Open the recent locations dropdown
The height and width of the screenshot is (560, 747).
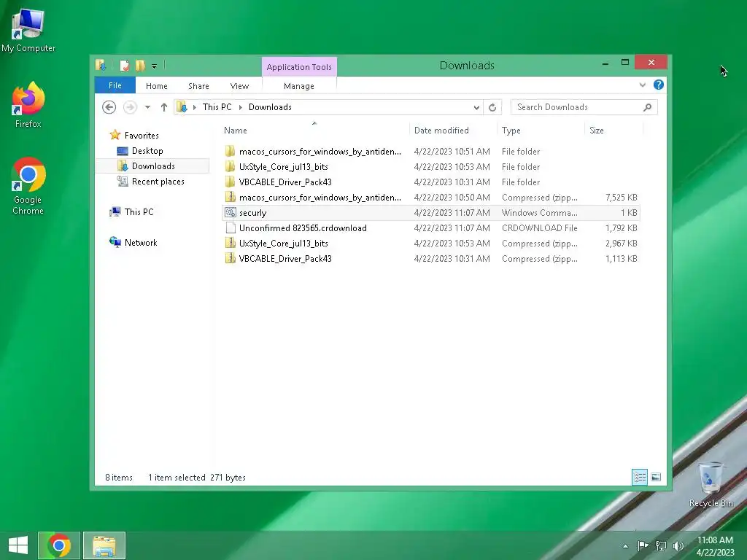(147, 107)
